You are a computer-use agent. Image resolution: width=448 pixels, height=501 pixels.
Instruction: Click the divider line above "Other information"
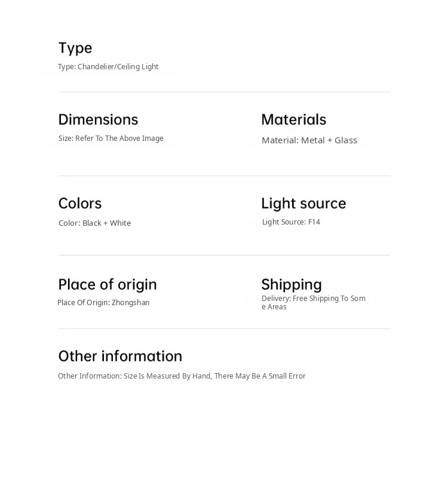pyautogui.click(x=224, y=328)
